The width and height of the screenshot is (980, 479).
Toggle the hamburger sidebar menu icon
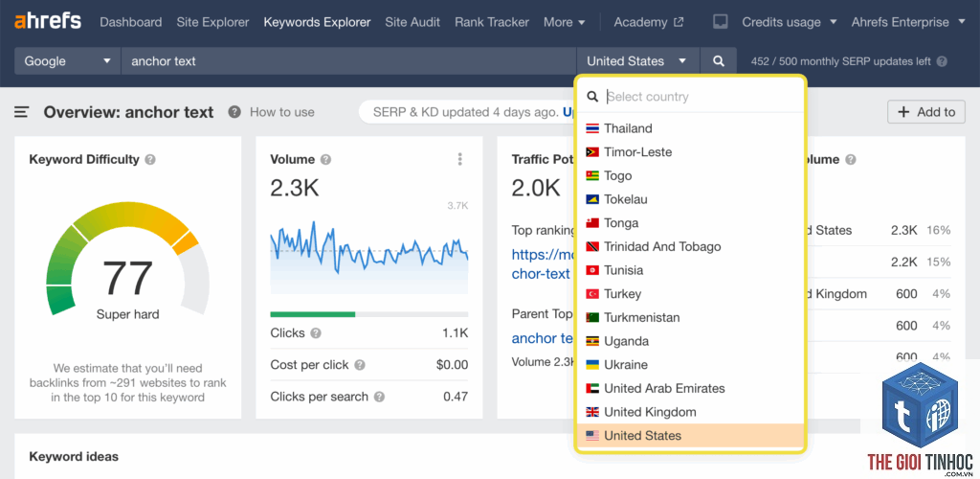[x=22, y=112]
